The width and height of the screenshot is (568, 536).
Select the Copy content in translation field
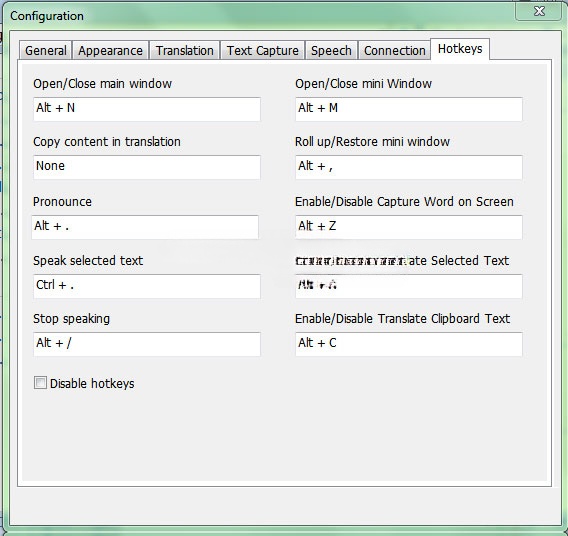click(147, 167)
